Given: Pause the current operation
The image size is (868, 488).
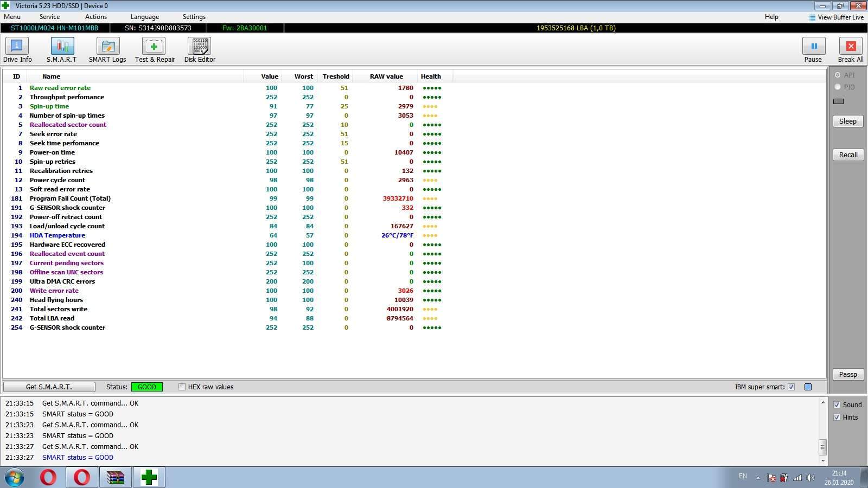Looking at the screenshot, I should [813, 50].
